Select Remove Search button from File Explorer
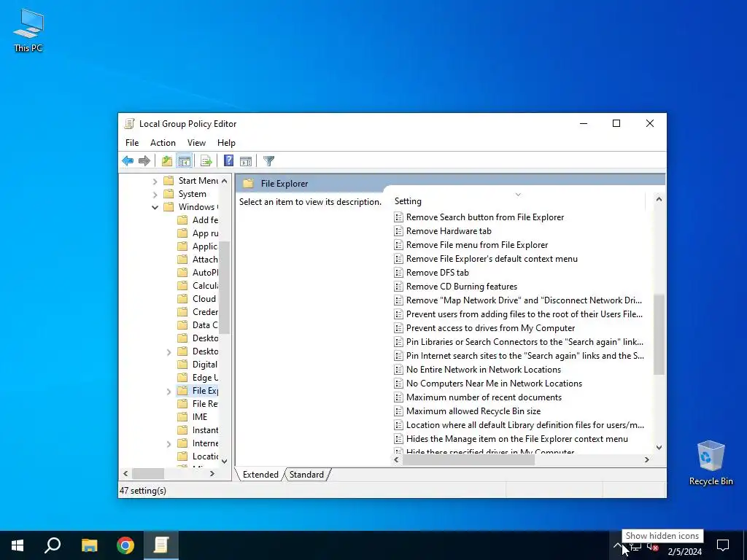This screenshot has width=747, height=560. point(485,217)
